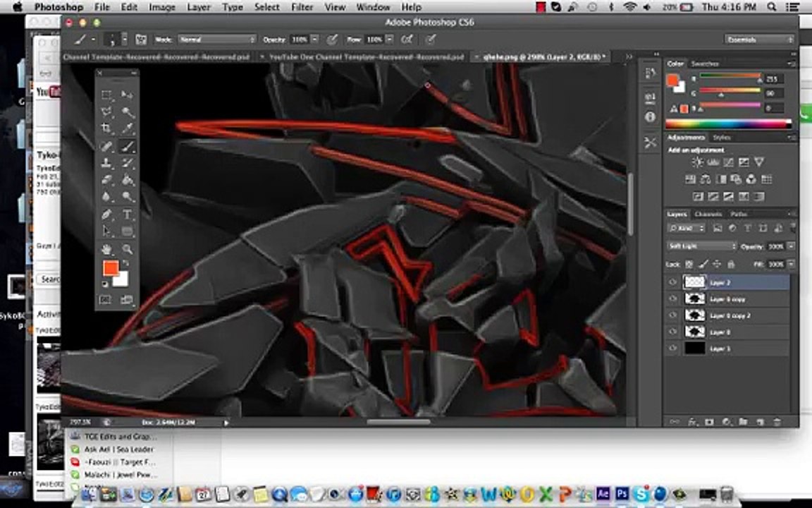Select the Brush tool in the toolbox

coord(127,146)
